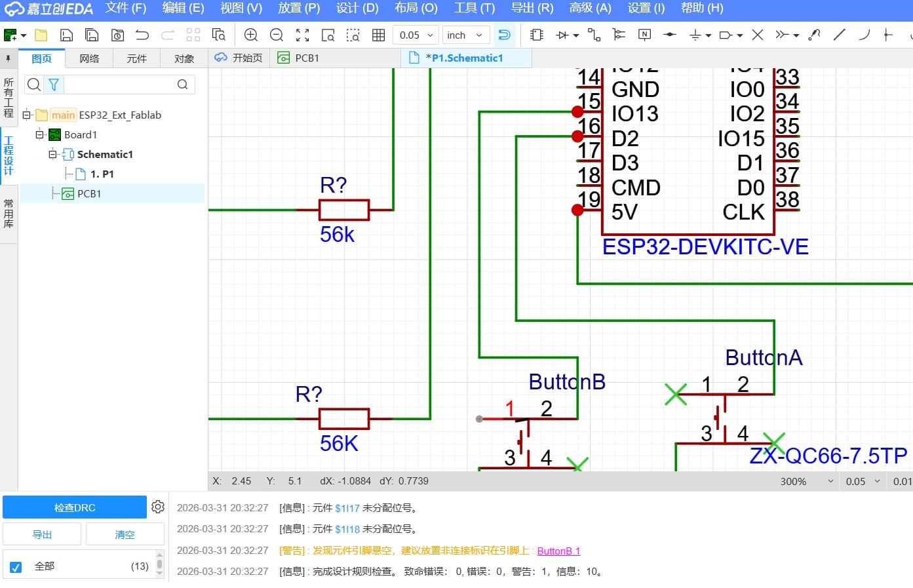Collapse the Board1 tree node

click(39, 134)
